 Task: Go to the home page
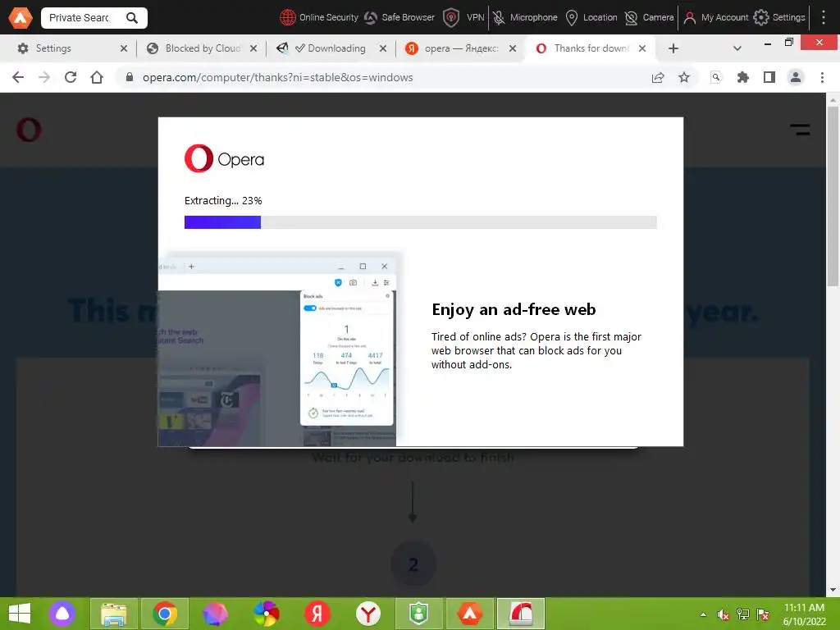pyautogui.click(x=97, y=77)
